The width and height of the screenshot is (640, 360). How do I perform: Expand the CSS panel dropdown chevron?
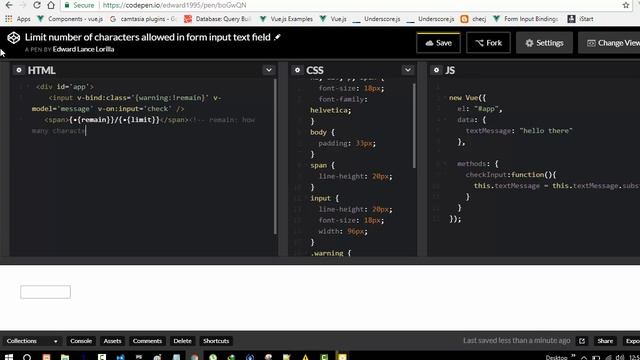pos(408,70)
